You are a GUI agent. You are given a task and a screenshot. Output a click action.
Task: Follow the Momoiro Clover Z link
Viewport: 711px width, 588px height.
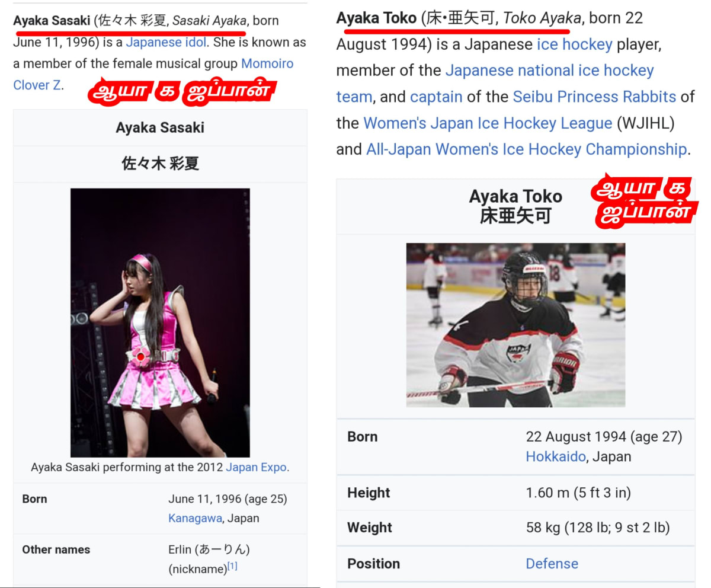[153, 74]
